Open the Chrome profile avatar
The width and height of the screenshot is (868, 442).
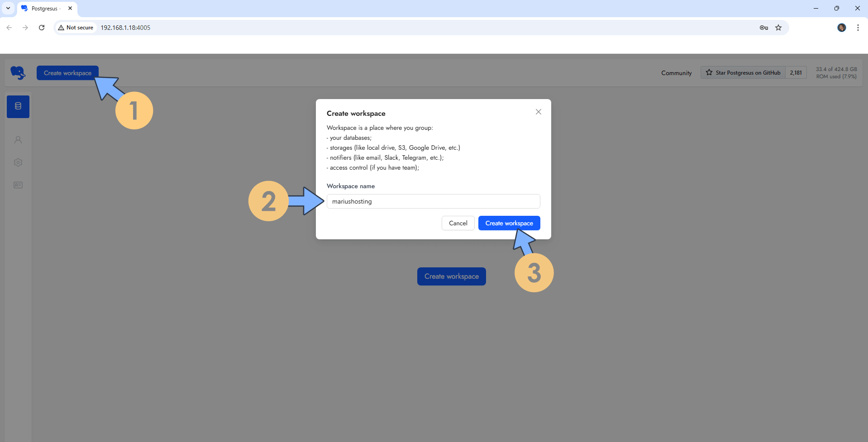(x=841, y=28)
